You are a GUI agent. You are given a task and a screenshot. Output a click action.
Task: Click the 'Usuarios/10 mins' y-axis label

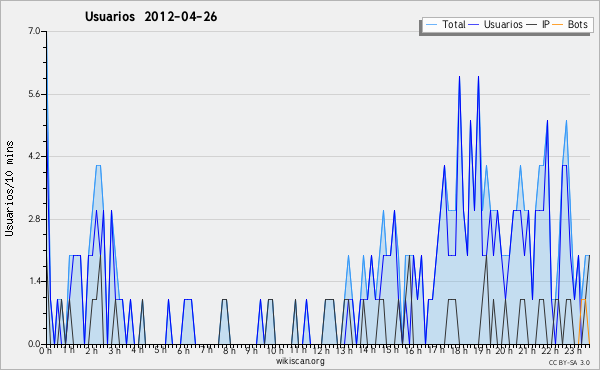click(x=10, y=189)
